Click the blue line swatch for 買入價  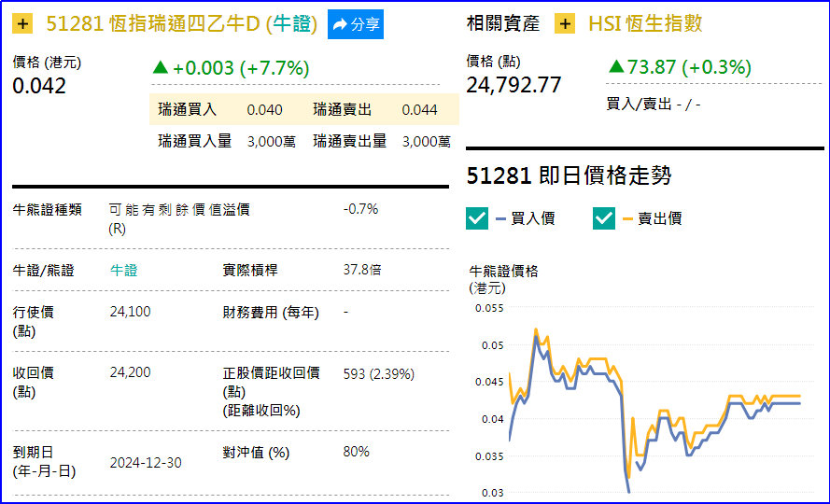pos(501,218)
